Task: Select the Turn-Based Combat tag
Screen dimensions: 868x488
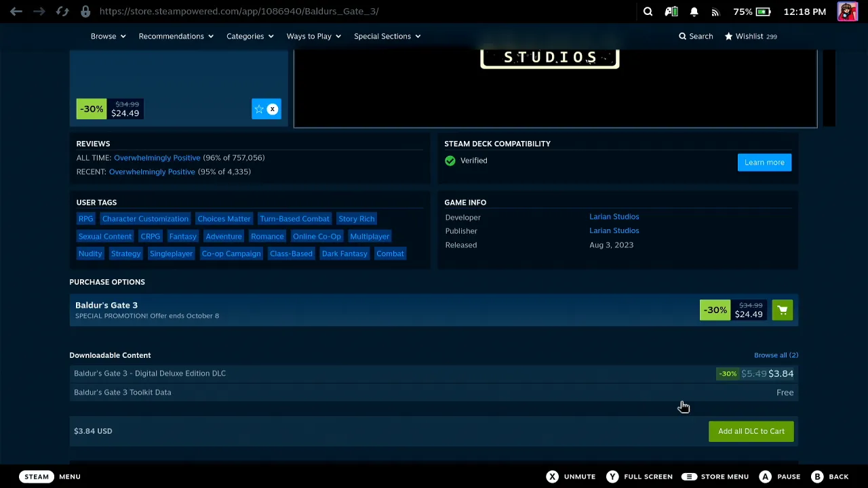Action: point(294,219)
